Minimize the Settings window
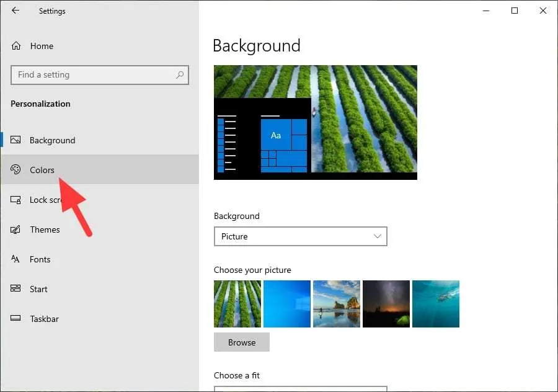The image size is (558, 392). pos(486,11)
